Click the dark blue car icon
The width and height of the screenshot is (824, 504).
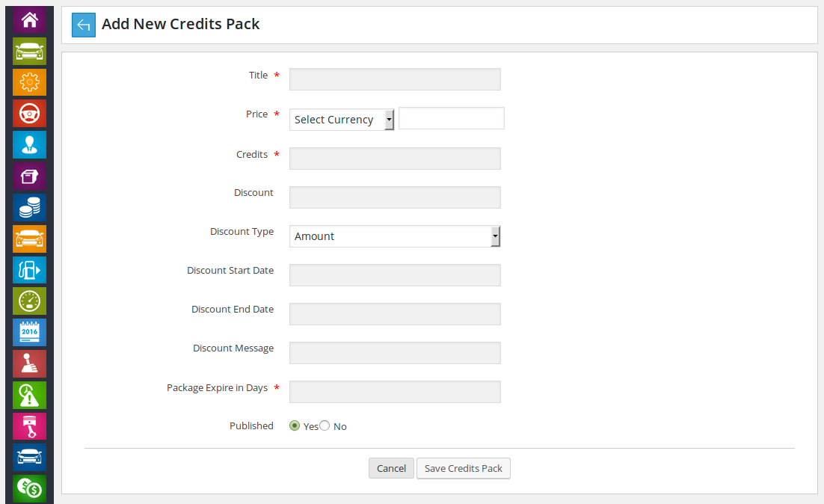(29, 458)
